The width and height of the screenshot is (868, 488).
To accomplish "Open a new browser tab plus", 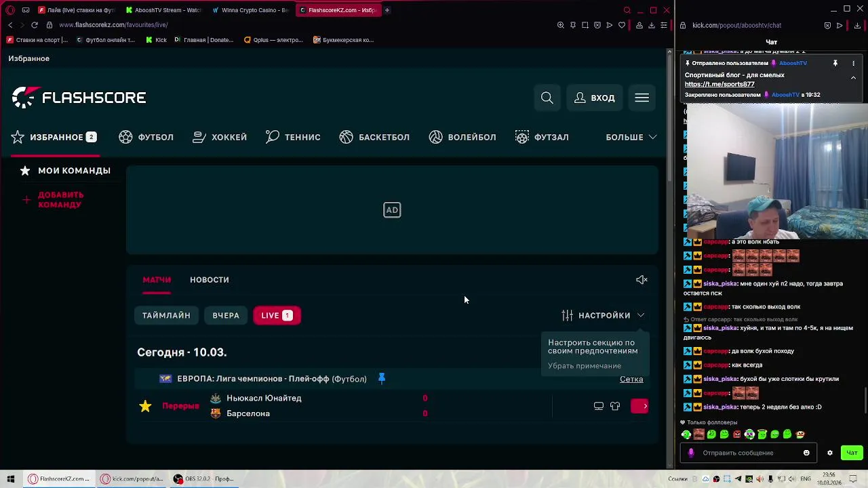I will pyautogui.click(x=387, y=10).
